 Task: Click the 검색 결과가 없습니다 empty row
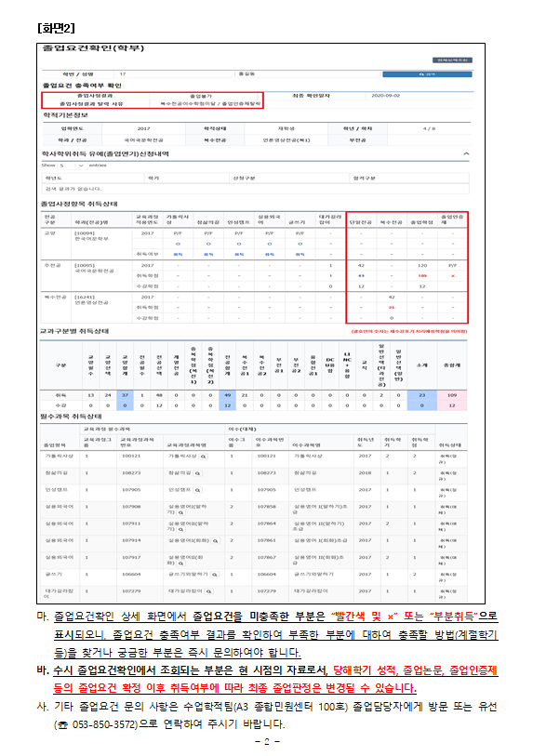[x=255, y=189]
